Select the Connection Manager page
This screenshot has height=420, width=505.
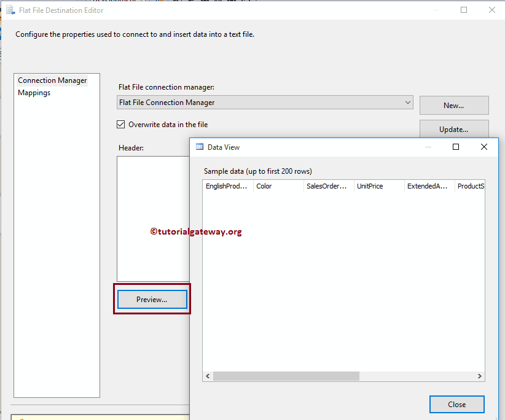(52, 80)
